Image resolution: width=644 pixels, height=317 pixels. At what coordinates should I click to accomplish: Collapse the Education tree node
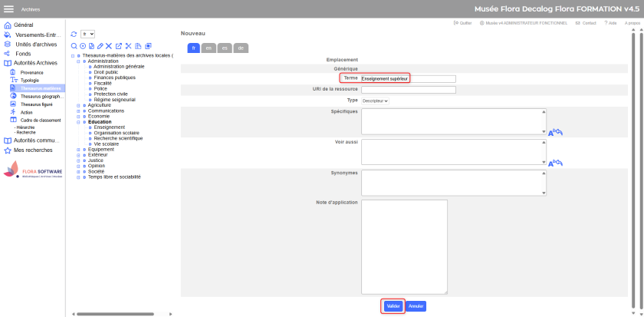pyautogui.click(x=79, y=122)
